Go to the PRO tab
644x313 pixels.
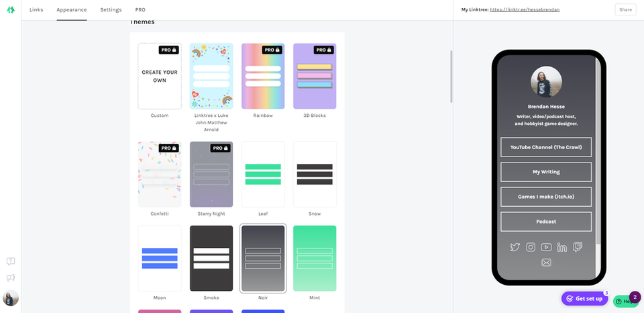click(140, 10)
